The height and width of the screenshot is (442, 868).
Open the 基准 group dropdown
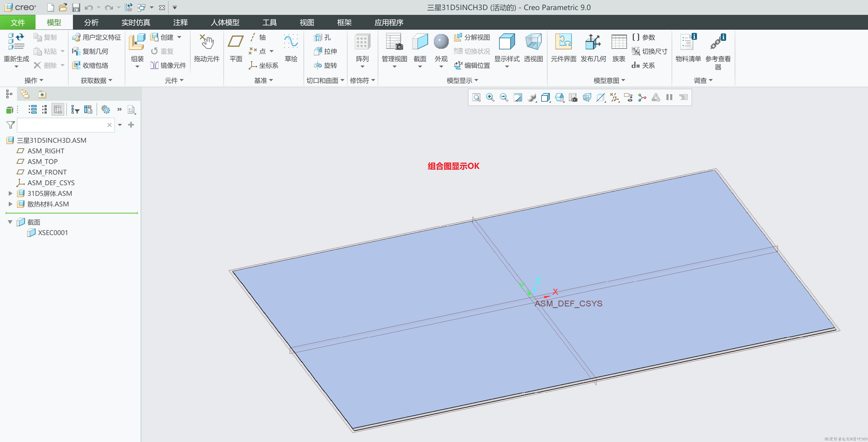(264, 81)
